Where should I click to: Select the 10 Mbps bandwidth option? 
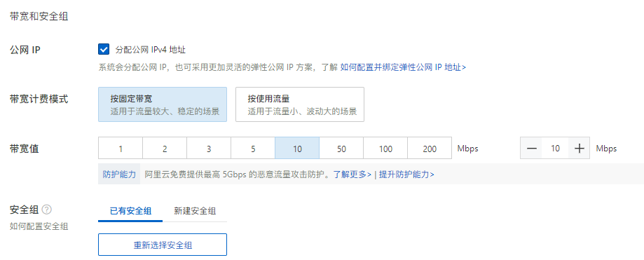coord(297,149)
